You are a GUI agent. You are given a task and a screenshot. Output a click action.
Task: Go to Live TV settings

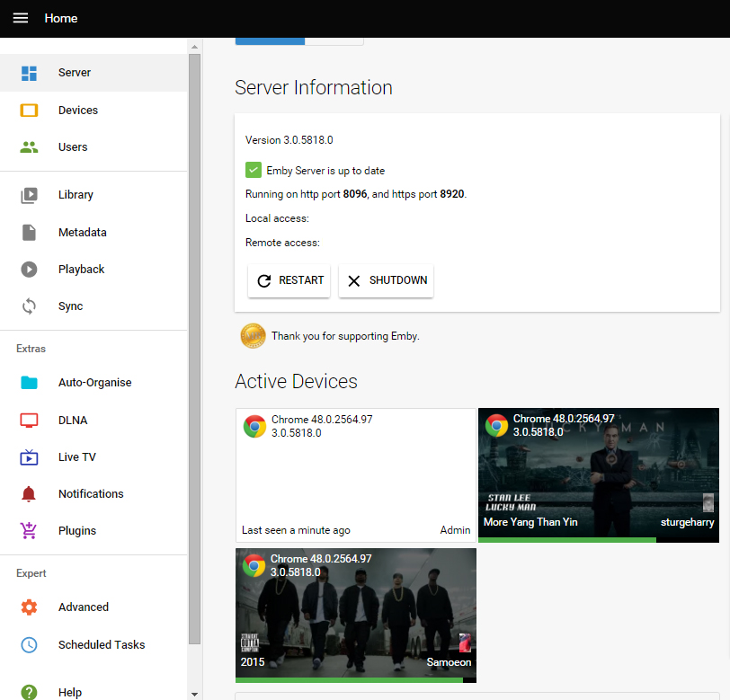[76, 457]
